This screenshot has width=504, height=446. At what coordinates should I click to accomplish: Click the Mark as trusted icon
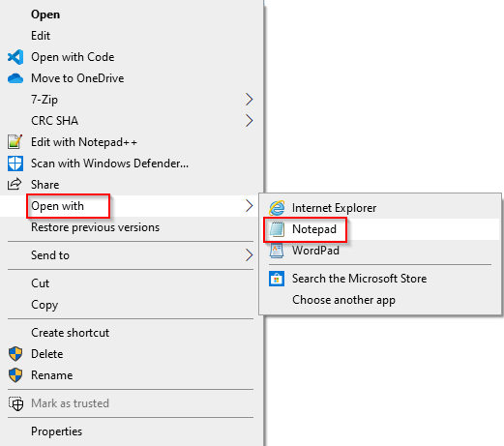15,403
